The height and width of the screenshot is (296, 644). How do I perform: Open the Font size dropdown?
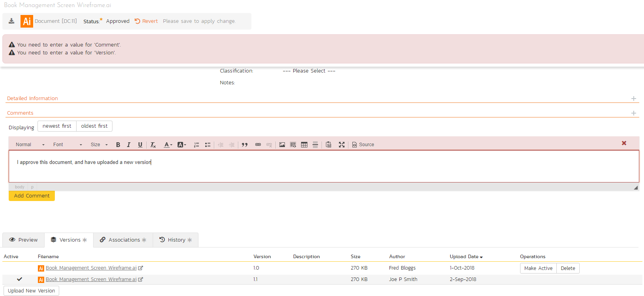[99, 145]
